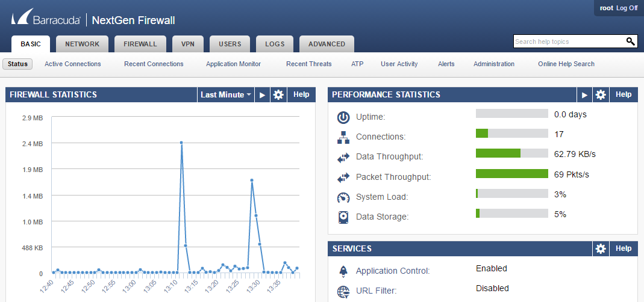The width and height of the screenshot is (644, 302).
Task: Open the Alerts page
Action: [446, 64]
